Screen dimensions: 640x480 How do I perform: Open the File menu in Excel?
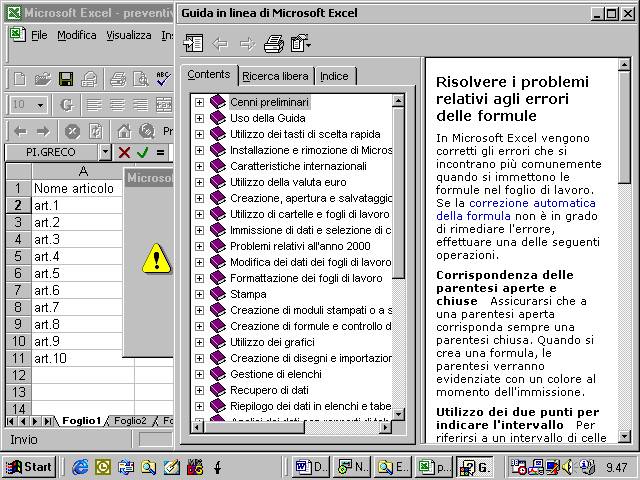point(39,36)
